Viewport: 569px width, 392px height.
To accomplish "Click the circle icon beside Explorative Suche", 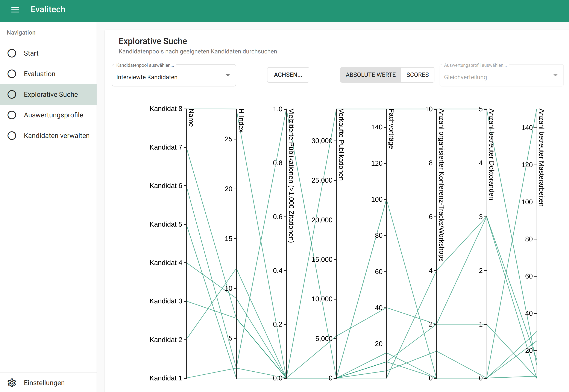I will [12, 95].
